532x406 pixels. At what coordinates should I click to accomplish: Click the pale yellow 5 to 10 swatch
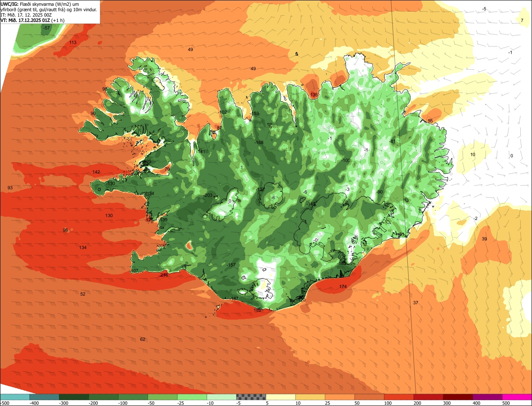coord(281,397)
